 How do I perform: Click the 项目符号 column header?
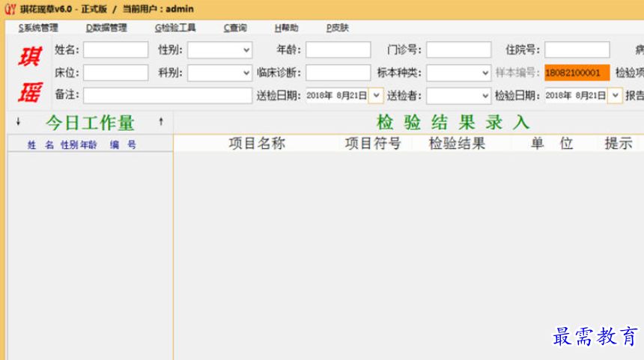(373, 144)
